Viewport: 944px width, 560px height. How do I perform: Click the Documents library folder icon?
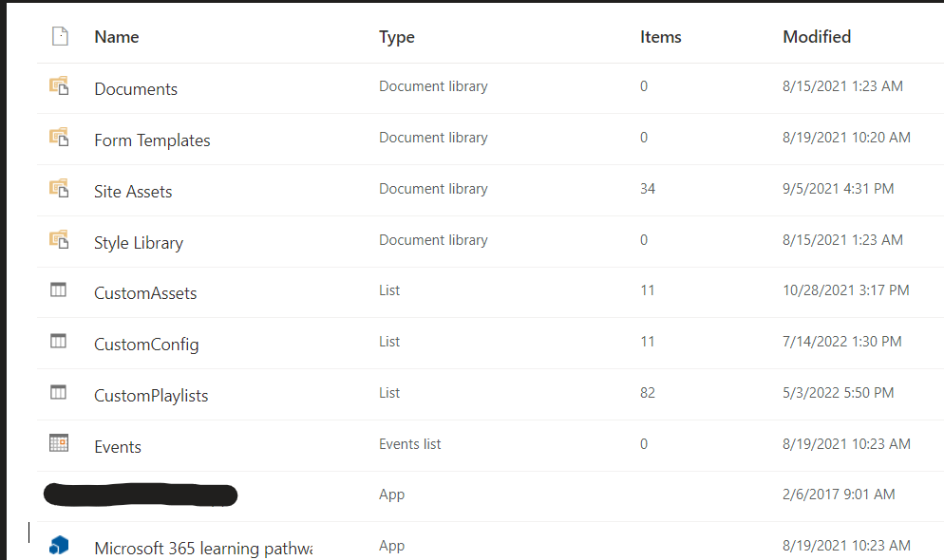[58, 85]
